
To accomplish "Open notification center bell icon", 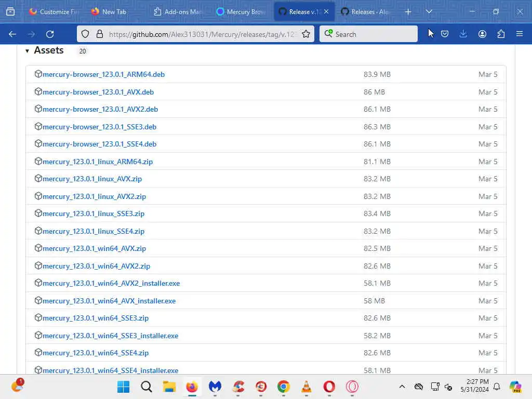I will (497, 387).
